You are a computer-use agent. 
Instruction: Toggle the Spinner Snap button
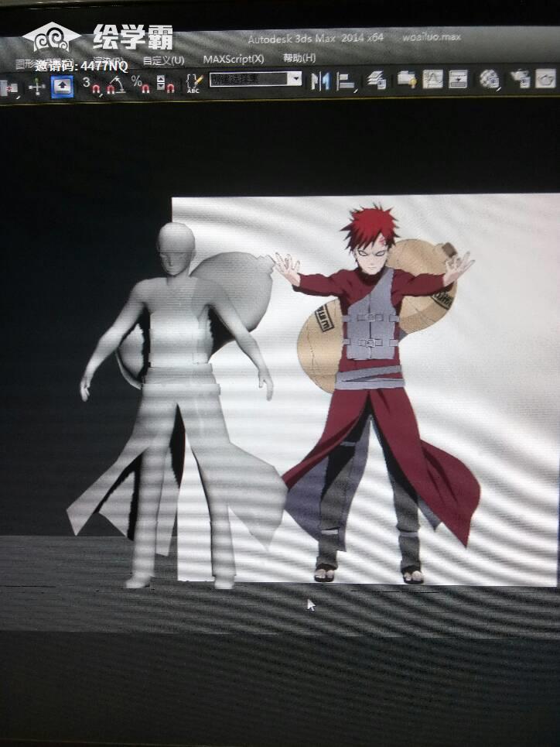click(x=166, y=84)
